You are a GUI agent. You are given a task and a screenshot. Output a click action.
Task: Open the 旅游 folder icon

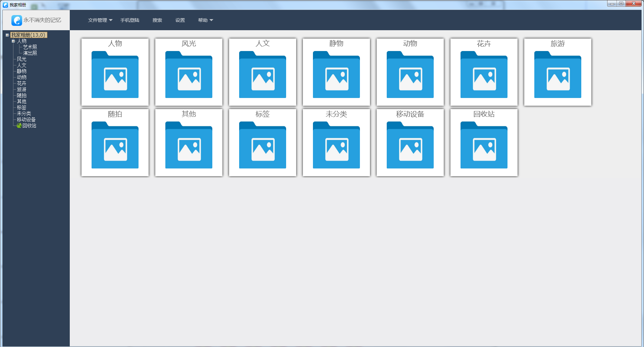coord(558,75)
